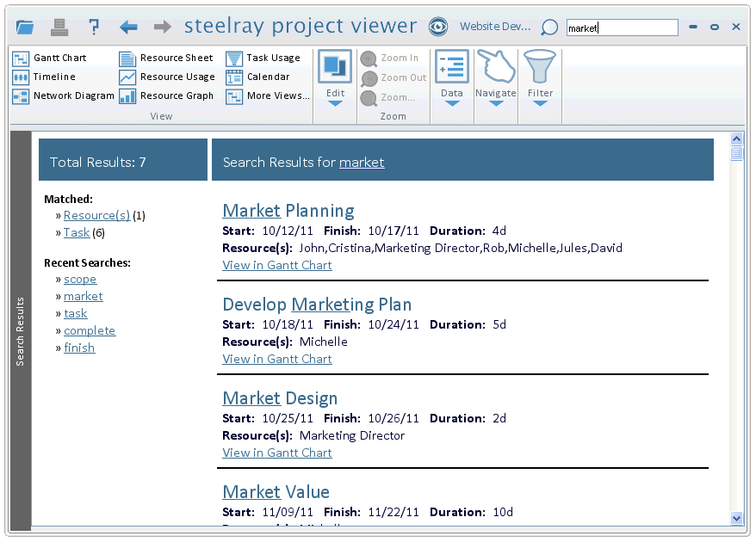Open the Network Diagram view
Screen dimensions: 756x542
(66, 95)
